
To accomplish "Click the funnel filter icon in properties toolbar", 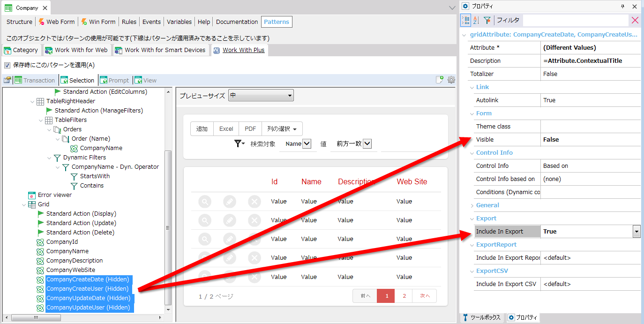I will coord(487,20).
